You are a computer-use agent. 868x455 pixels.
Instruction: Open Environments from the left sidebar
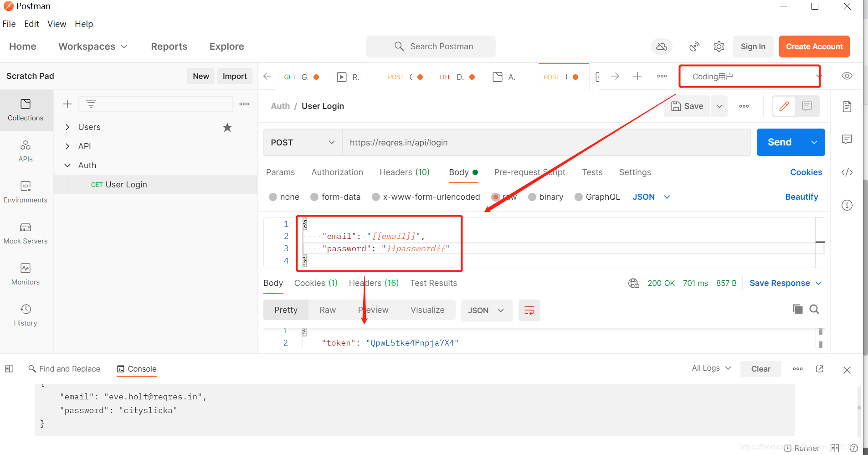coord(26,192)
